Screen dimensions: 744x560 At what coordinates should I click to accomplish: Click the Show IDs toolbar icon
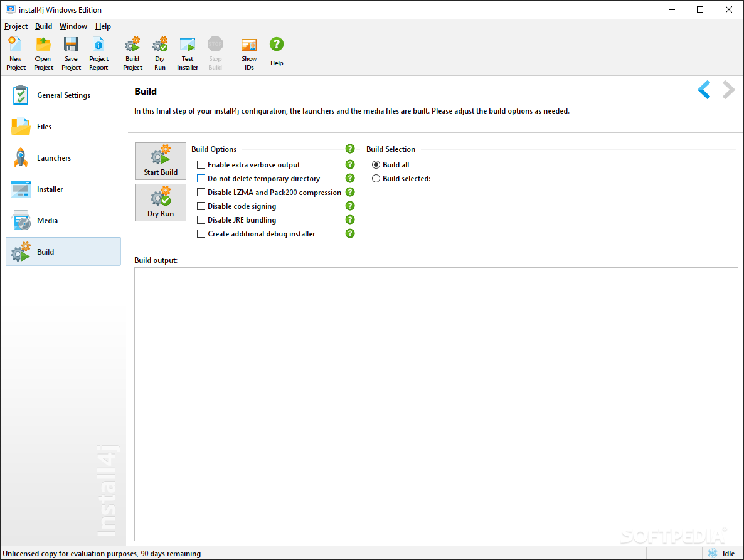249,53
